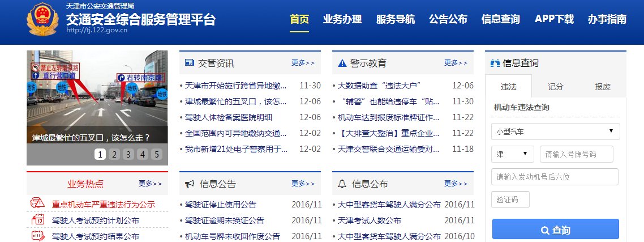Open 更多 link in 信息公布 panel
Screen dimensions: 644x242
coord(456,184)
